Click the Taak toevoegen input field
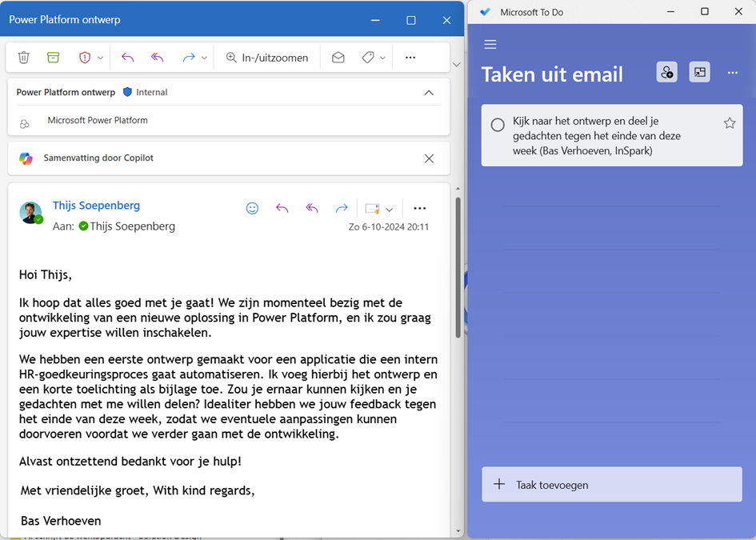The height and width of the screenshot is (540, 756). pyautogui.click(x=612, y=485)
